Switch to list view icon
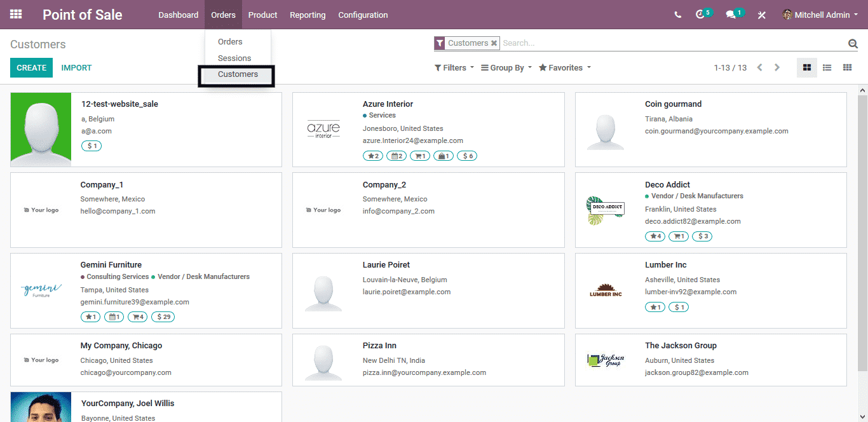This screenshot has width=868, height=422. [827, 67]
